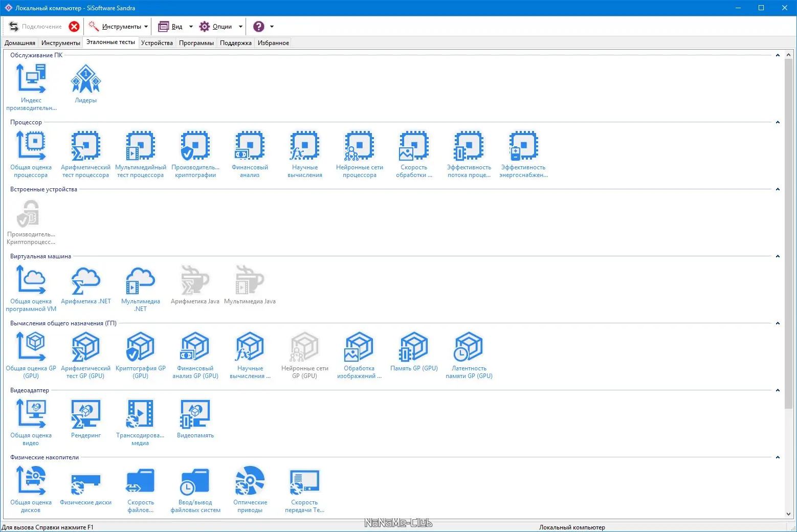Run Эффективность потока процессора test
This screenshot has width=797, height=532.
(469, 154)
